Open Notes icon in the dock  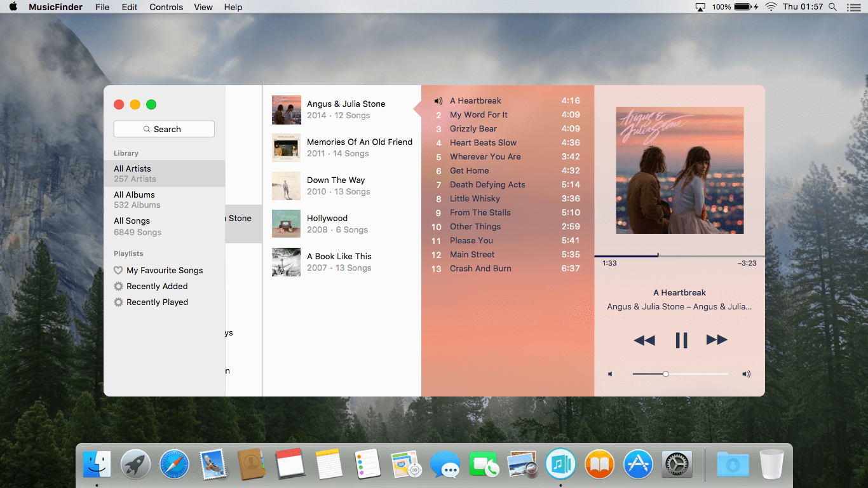pos(329,464)
